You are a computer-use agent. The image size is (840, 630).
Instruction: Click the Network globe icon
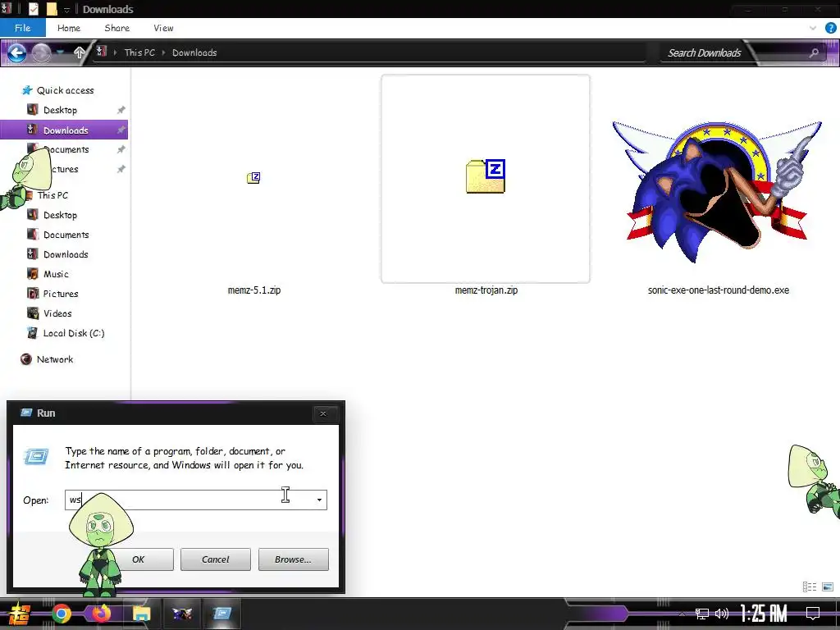pos(25,359)
